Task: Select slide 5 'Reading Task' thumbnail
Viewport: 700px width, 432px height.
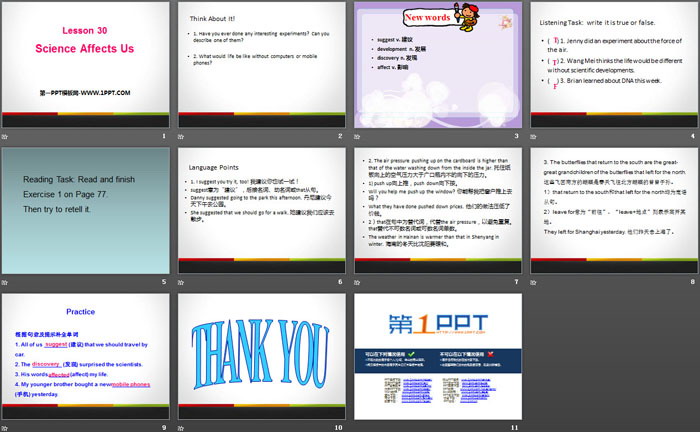Action: coord(86,211)
